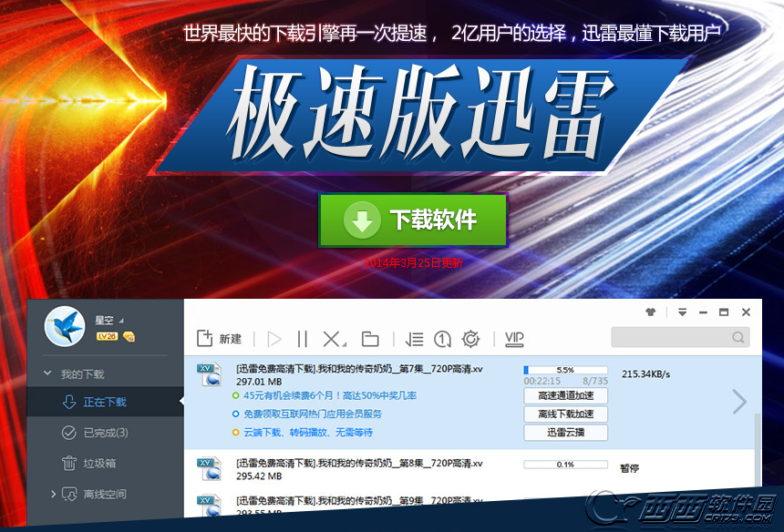Click the VIP toolbar icon
Image resolution: width=784 pixels, height=532 pixels.
coord(514,339)
